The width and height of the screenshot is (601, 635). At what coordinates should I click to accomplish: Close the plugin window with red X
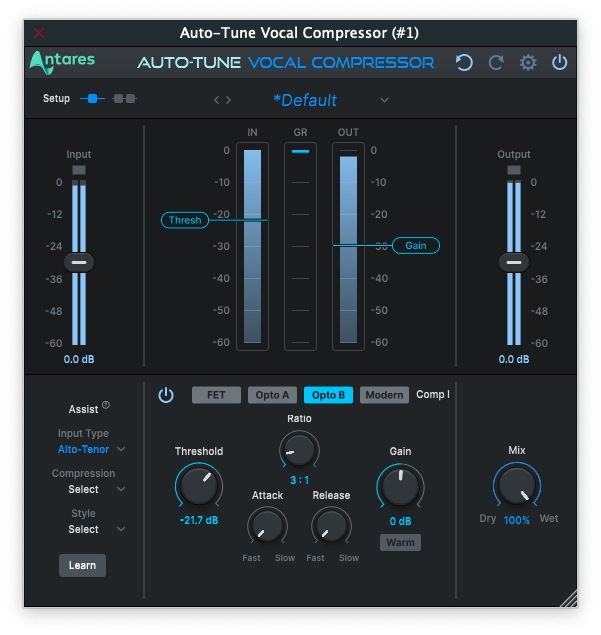tap(39, 33)
